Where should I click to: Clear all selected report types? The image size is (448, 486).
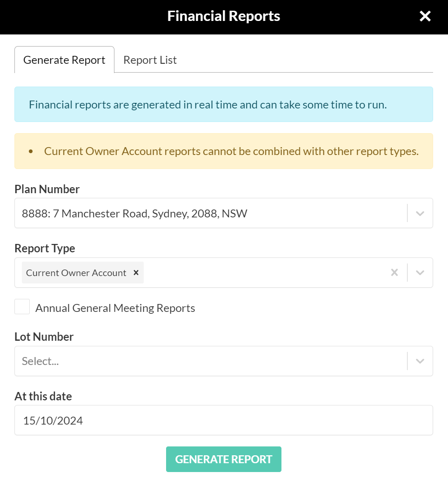point(395,272)
